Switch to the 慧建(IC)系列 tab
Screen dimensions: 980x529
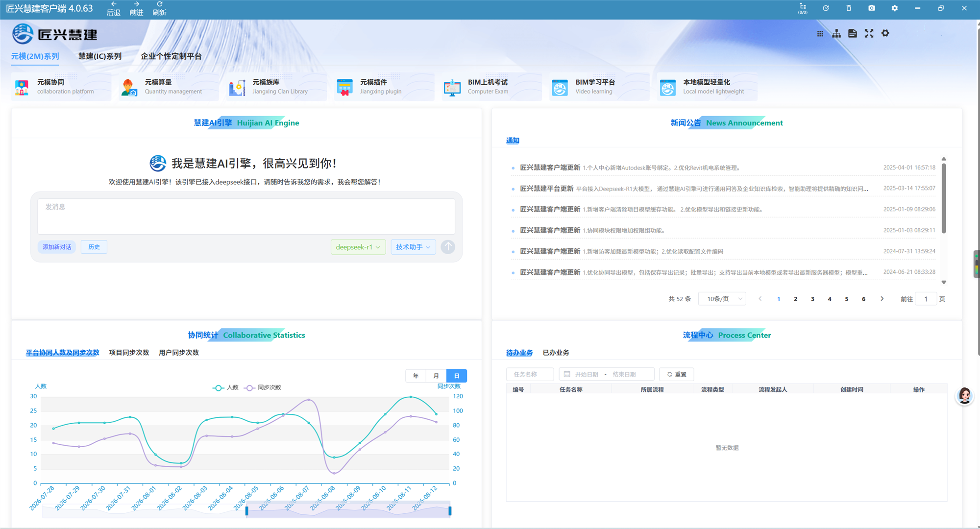click(100, 56)
